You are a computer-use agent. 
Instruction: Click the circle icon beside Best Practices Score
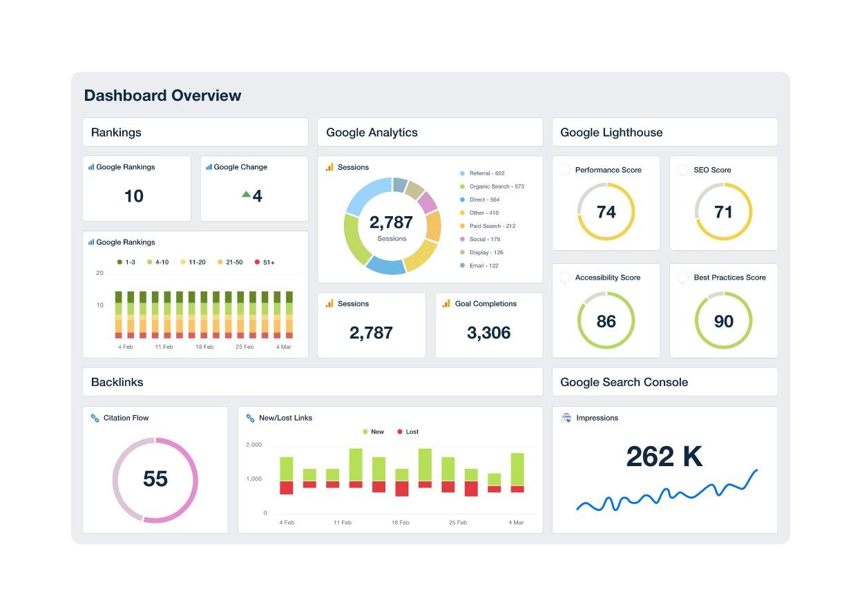click(x=683, y=278)
